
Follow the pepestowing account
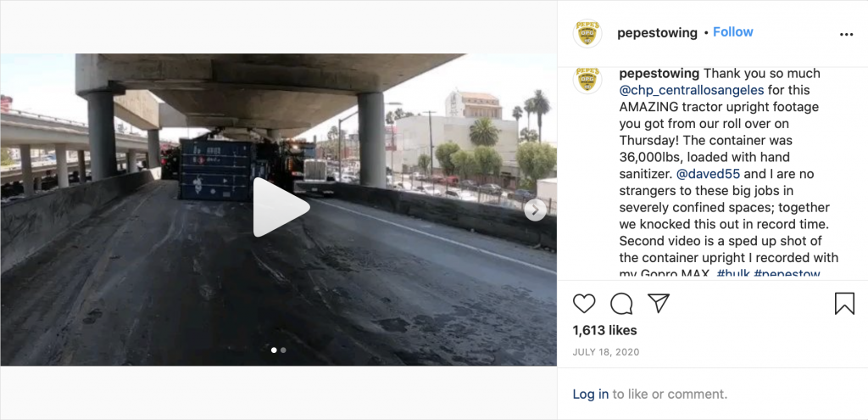733,32
